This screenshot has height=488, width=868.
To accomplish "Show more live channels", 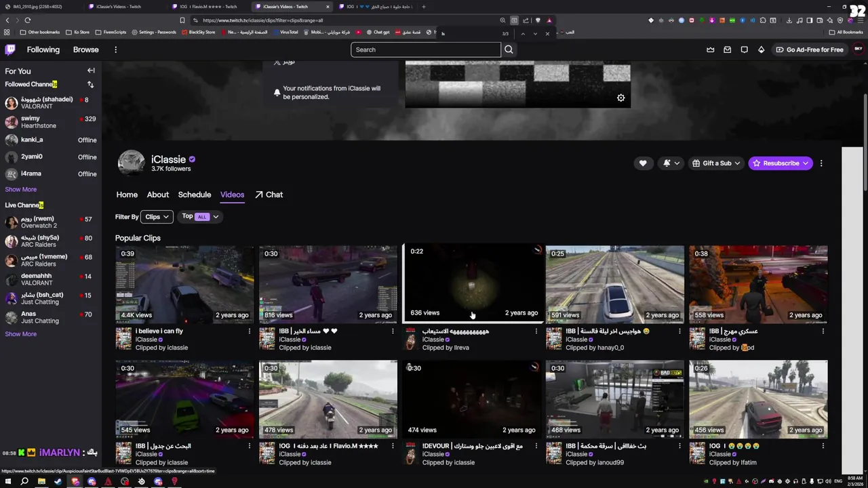I will (x=21, y=333).
